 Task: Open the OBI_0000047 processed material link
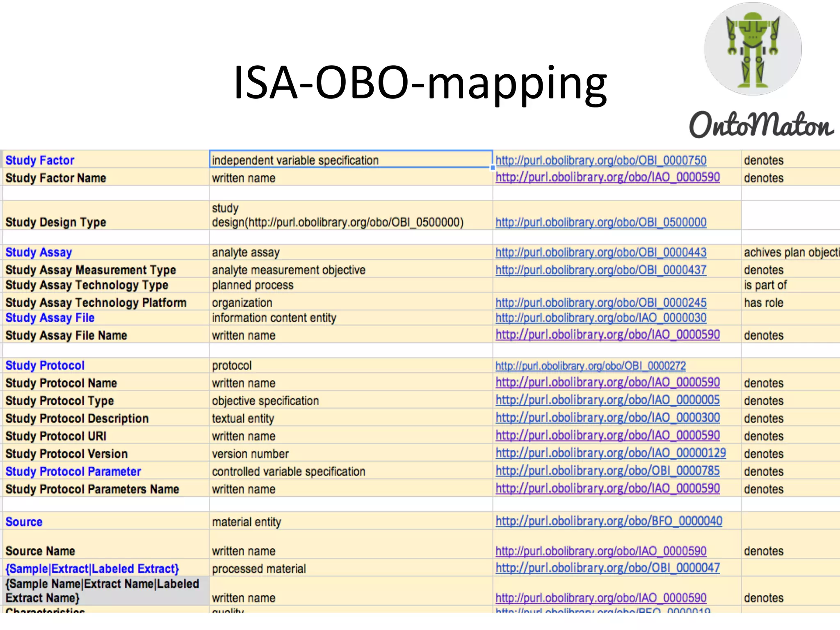[607, 568]
